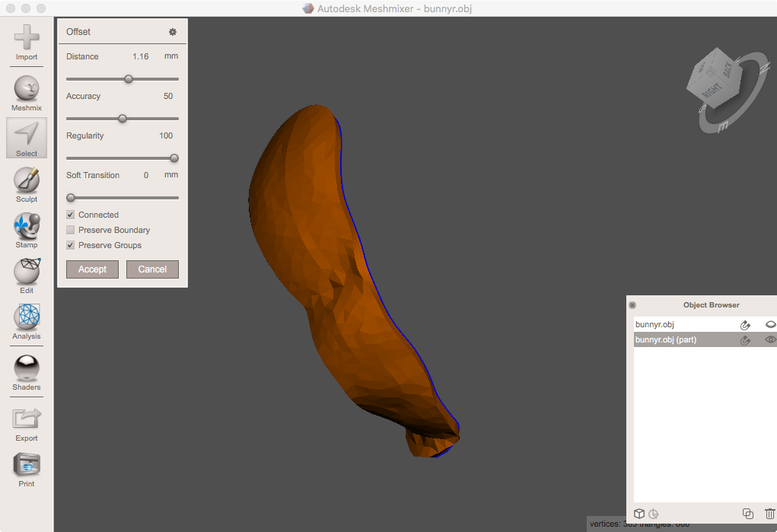Adjust the Regularity slider
This screenshot has height=532, width=777.
(x=174, y=158)
